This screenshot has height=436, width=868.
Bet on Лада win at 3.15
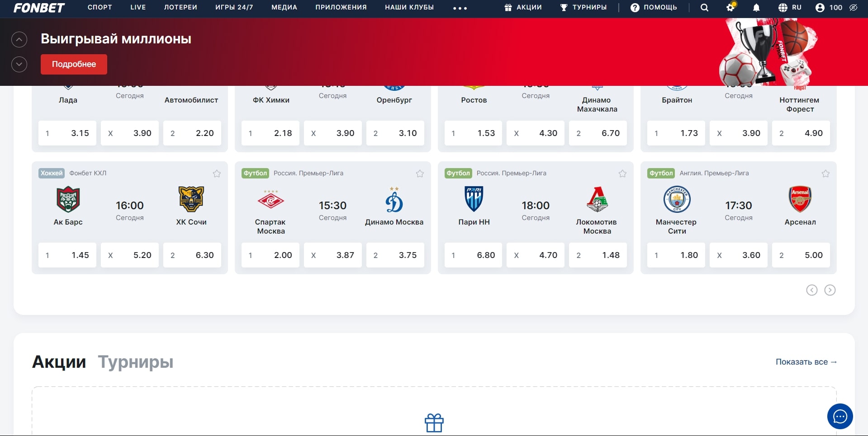67,133
